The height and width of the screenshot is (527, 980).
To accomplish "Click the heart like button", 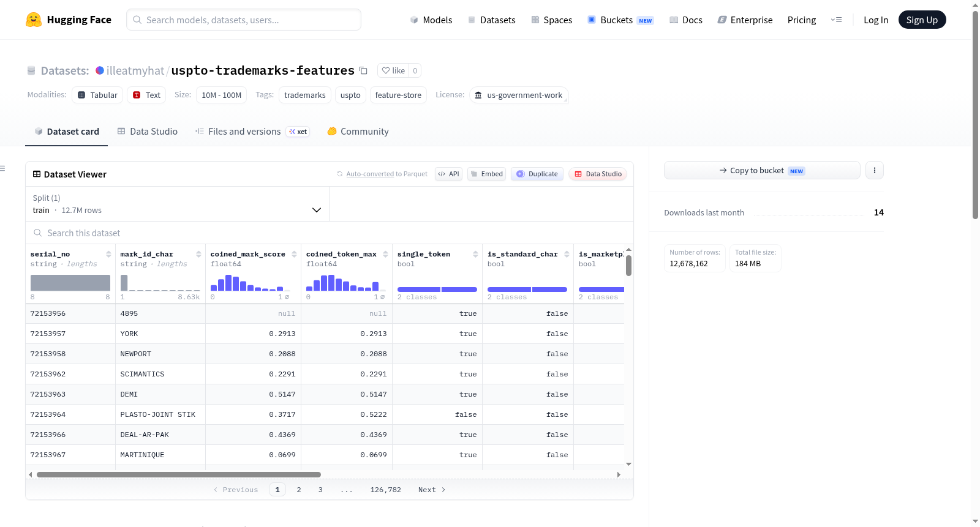I will pyautogui.click(x=393, y=70).
